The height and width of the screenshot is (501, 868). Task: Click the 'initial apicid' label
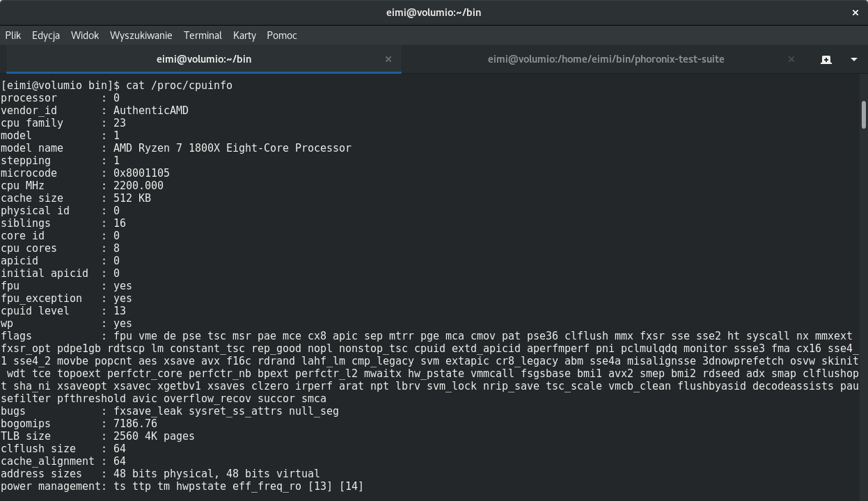[x=45, y=273]
